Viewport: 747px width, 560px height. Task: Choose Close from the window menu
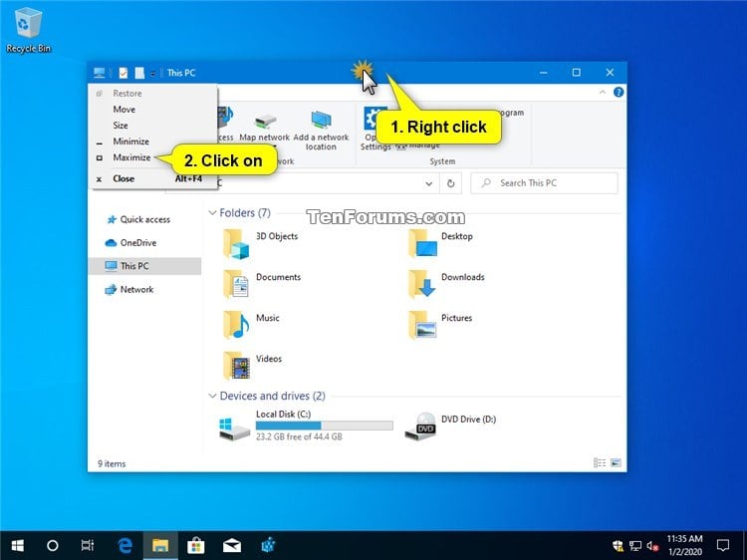click(x=124, y=178)
